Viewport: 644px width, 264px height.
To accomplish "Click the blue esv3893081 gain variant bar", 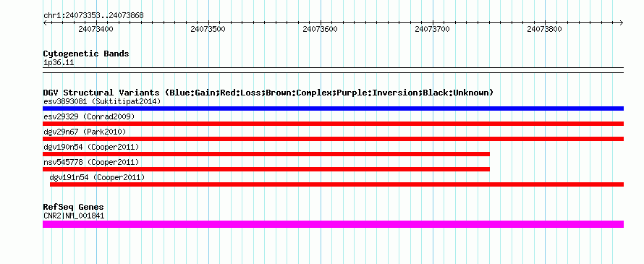I will point(333,108).
